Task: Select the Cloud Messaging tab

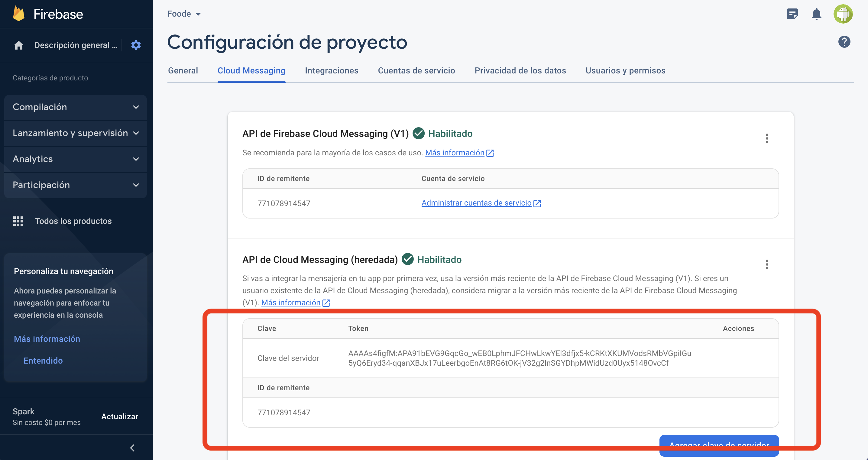Action: 251,71
